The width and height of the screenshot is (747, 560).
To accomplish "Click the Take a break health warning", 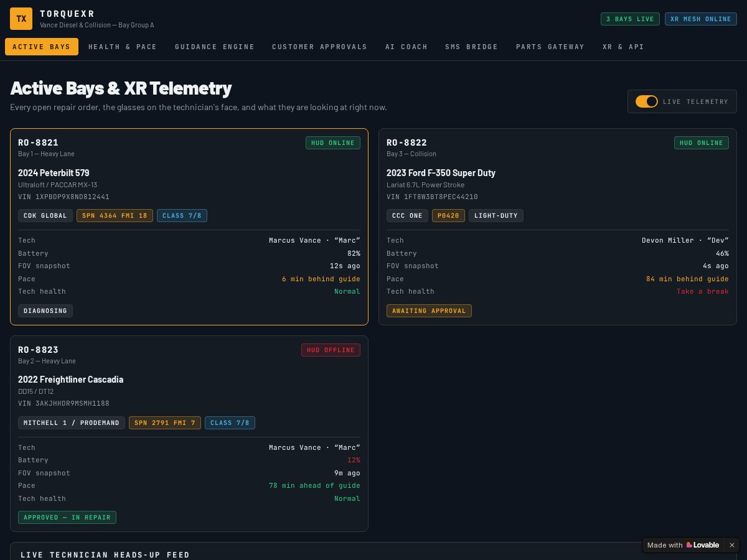I will [703, 291].
